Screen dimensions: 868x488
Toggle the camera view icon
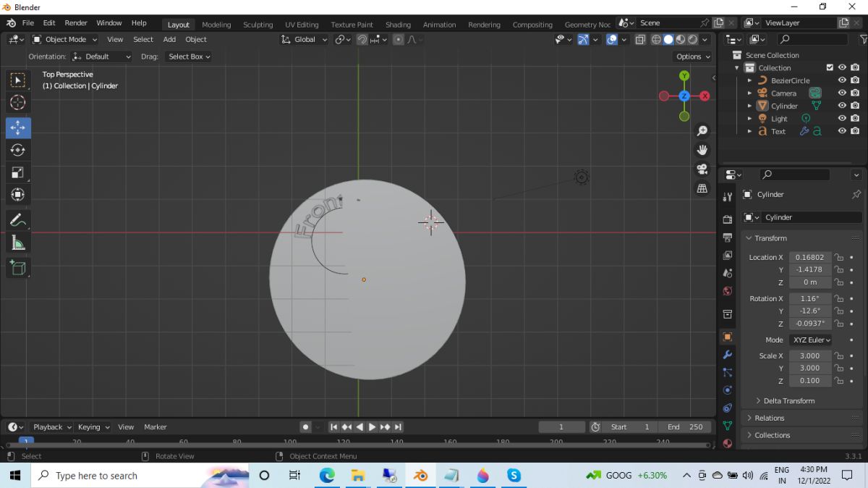(702, 169)
